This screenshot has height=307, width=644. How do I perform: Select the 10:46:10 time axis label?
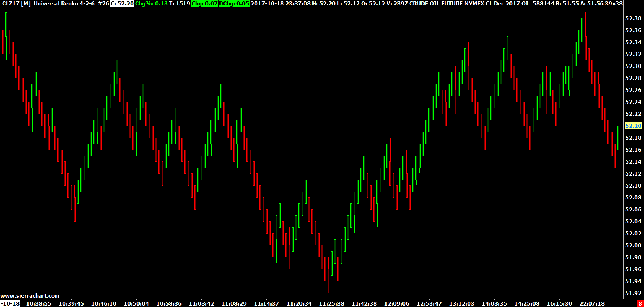pos(104,304)
